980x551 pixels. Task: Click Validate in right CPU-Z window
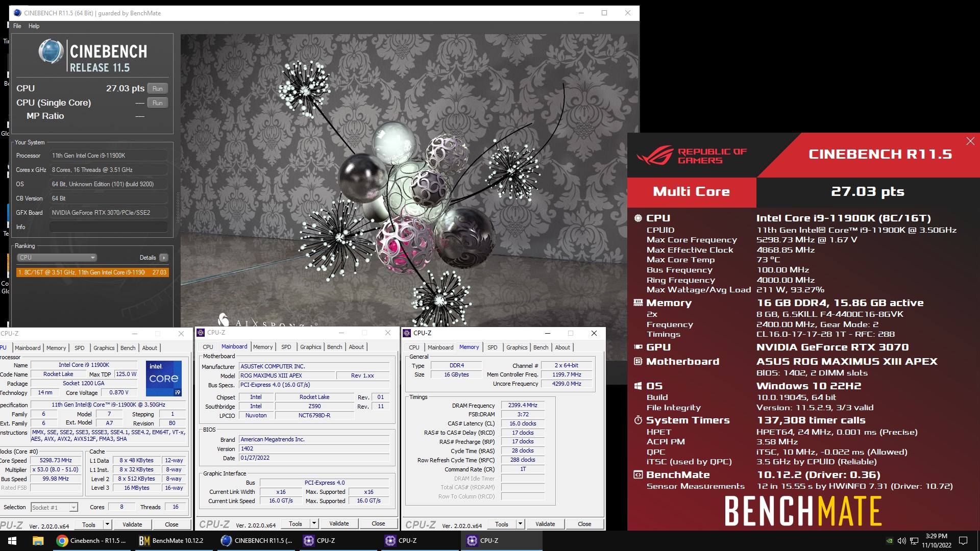pos(545,524)
